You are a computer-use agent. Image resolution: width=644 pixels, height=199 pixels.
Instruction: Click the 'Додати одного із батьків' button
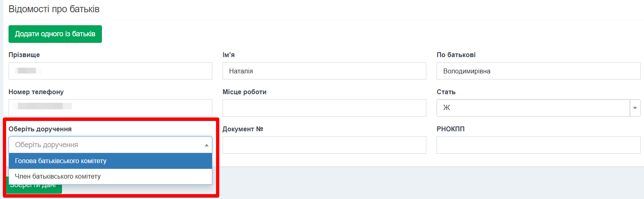[x=55, y=34]
